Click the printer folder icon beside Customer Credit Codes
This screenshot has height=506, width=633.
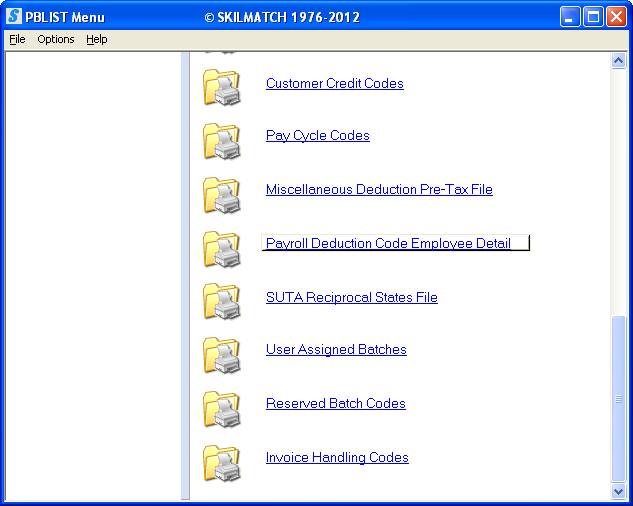click(222, 87)
